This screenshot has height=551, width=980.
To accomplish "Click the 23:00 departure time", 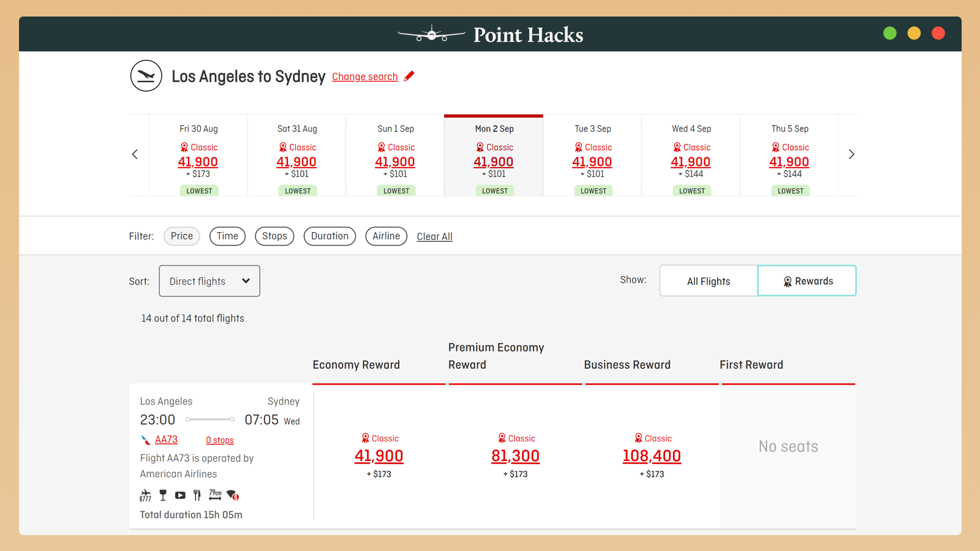I will [x=157, y=420].
